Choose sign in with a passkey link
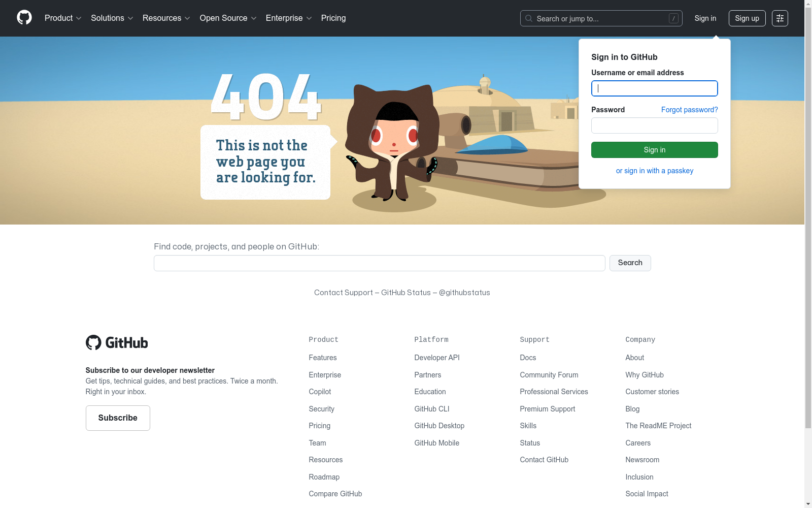 click(x=655, y=171)
